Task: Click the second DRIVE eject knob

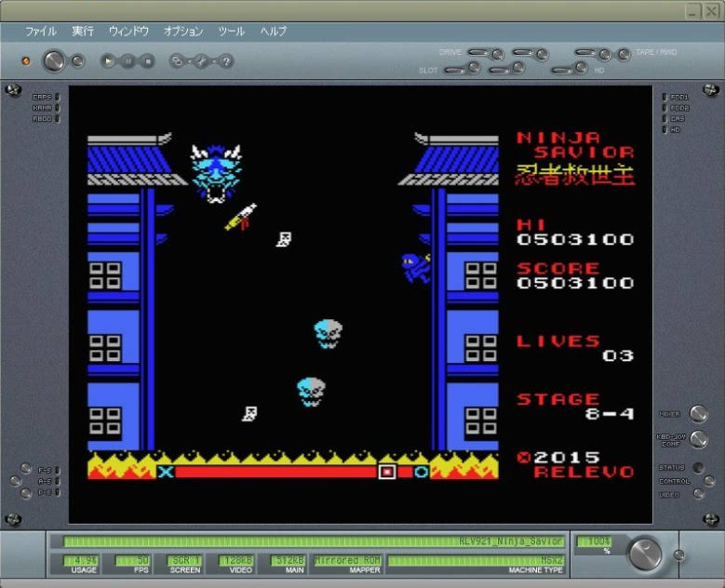Action: 542,55
